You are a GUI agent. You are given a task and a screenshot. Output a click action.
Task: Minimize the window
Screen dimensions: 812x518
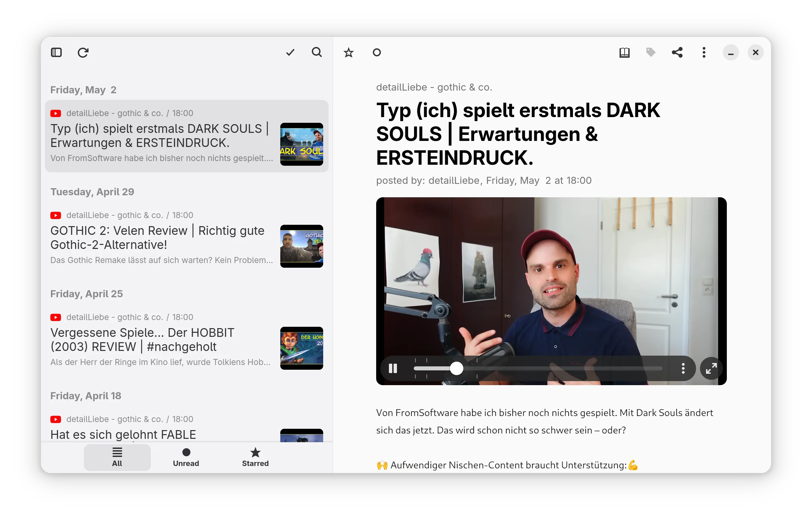pyautogui.click(x=731, y=53)
